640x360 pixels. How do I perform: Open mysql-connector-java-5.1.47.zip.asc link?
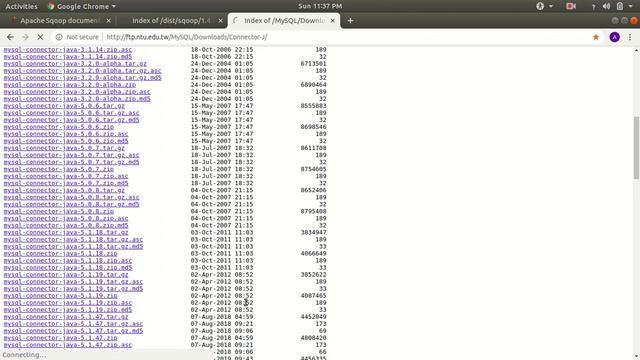point(68,345)
